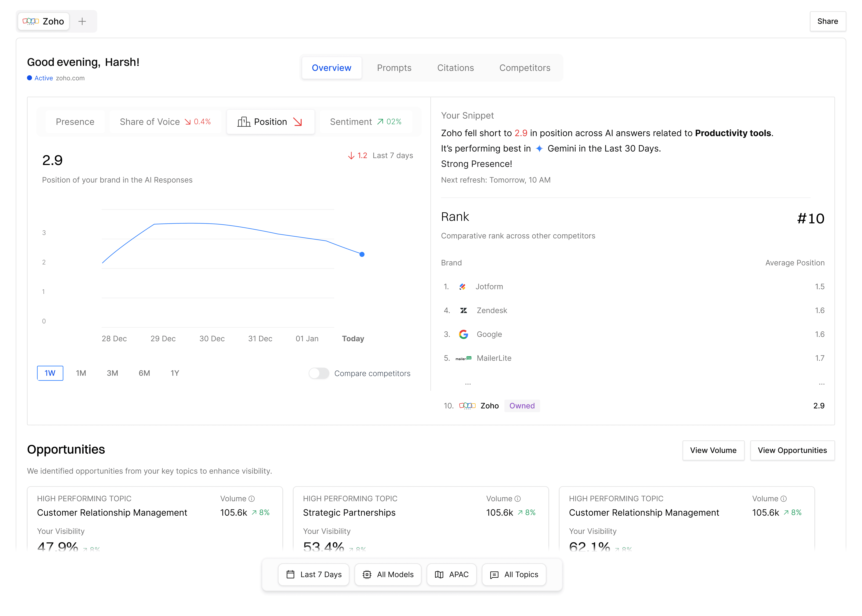Select the 1M time range
The width and height of the screenshot is (862, 616).
(x=81, y=373)
